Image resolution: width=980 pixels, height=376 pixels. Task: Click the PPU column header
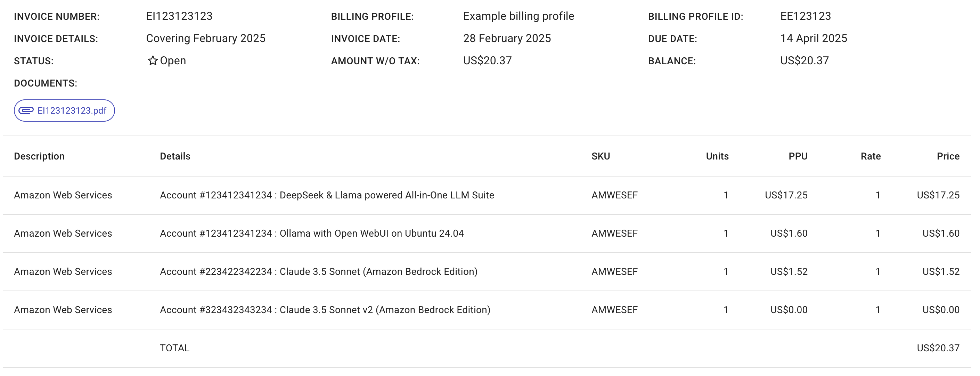(798, 156)
